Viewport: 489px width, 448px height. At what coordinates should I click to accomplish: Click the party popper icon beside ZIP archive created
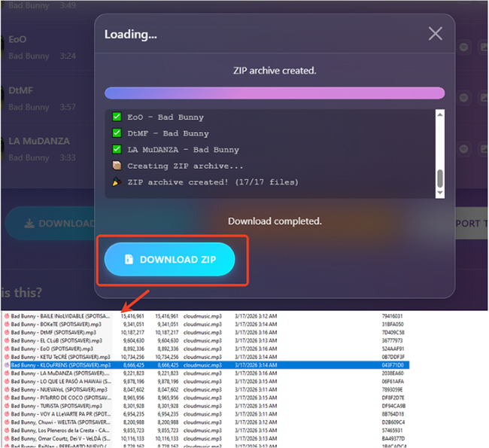click(117, 181)
